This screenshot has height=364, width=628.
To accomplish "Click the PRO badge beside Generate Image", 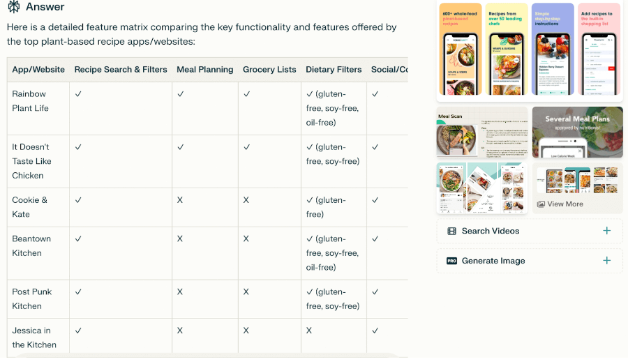I will (x=451, y=261).
